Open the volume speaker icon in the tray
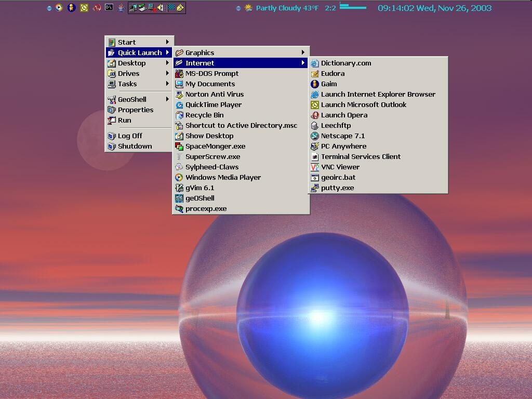Image resolution: width=532 pixels, height=399 pixels. pyautogui.click(x=160, y=8)
